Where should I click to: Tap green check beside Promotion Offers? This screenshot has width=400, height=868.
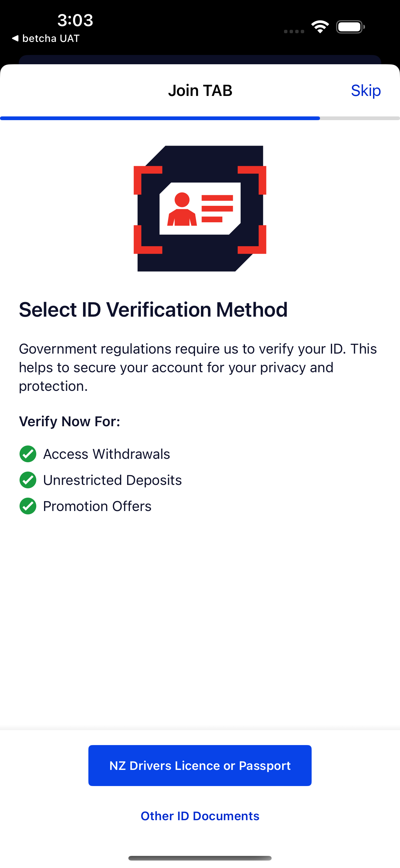[28, 506]
